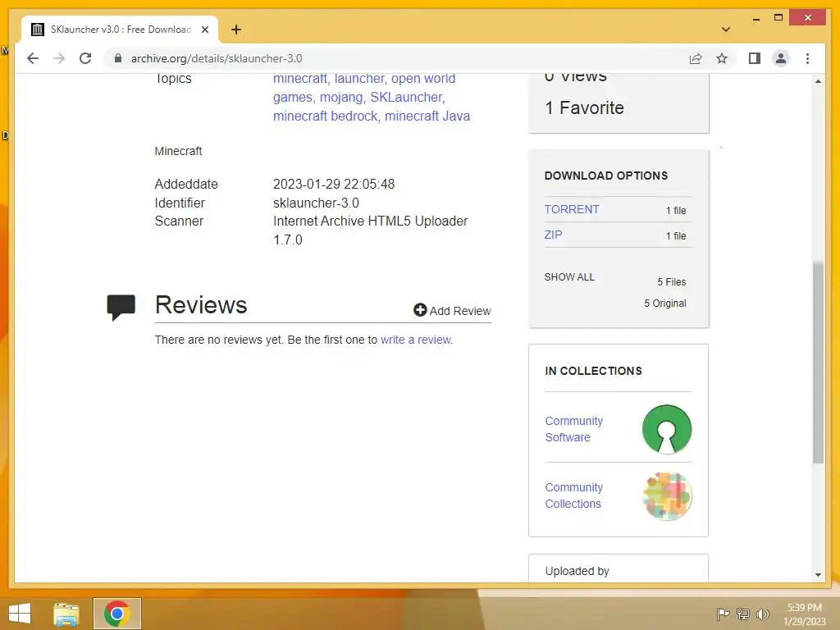Viewport: 840px width, 630px height.
Task: Open the open world games topic link
Action: point(364,88)
